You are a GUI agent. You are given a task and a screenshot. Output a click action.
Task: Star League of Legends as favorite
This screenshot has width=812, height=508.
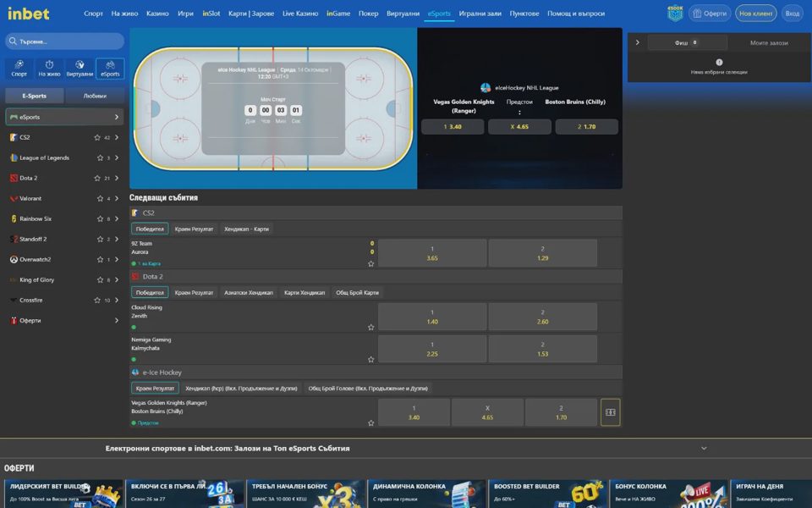[x=100, y=157]
